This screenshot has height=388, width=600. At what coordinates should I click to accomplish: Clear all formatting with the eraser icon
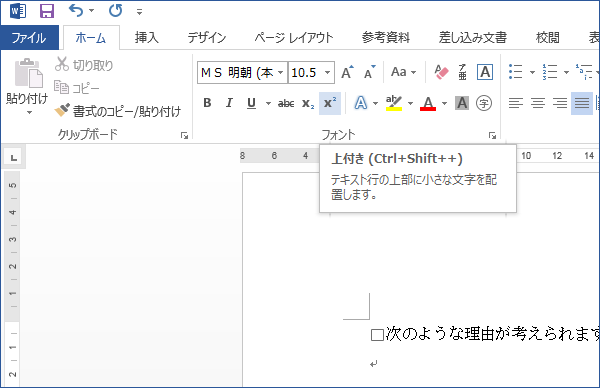441,72
